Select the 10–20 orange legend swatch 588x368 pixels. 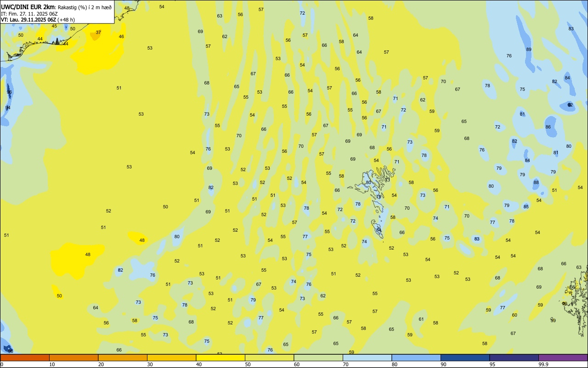[x=73, y=357]
